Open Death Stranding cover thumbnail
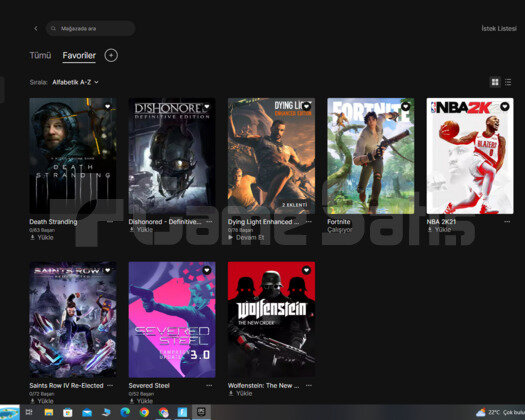The height and width of the screenshot is (420, 525). [73, 156]
